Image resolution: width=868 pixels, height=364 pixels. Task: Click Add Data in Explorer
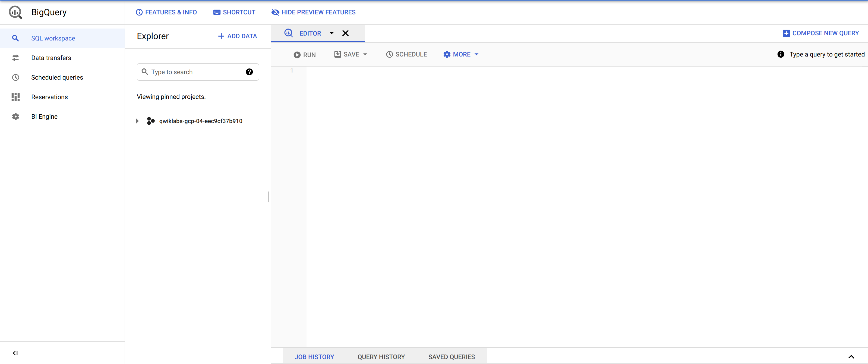point(238,36)
